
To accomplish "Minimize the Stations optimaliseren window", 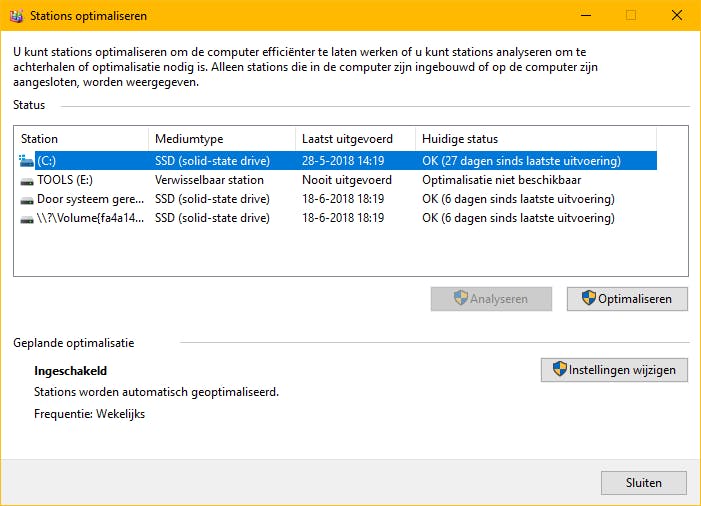I will pyautogui.click(x=586, y=16).
